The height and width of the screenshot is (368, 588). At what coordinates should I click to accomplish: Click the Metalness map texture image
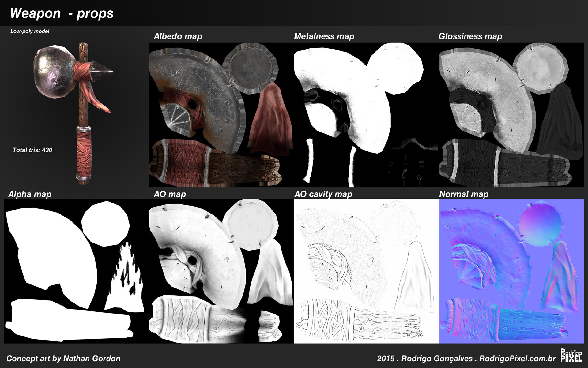[x=366, y=115]
